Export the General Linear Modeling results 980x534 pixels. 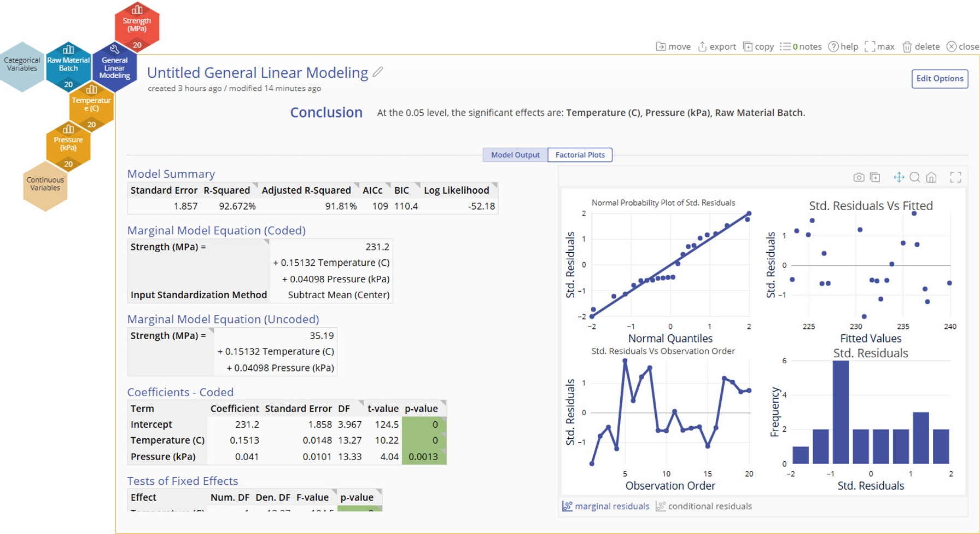pyautogui.click(x=717, y=47)
